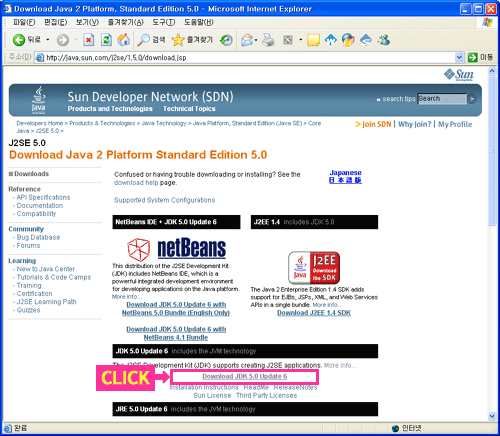Open the History toolbar icon
Viewport: 500px width, 436px height.
(226, 40)
